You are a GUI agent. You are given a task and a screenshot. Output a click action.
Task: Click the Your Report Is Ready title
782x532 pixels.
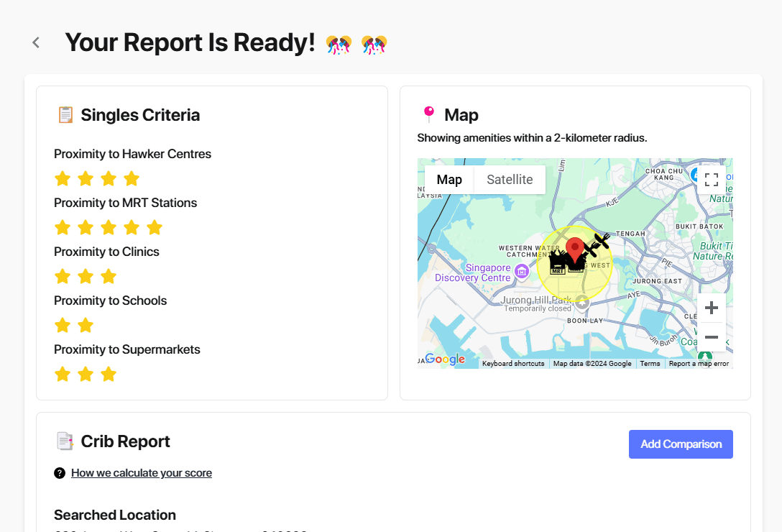tap(190, 42)
